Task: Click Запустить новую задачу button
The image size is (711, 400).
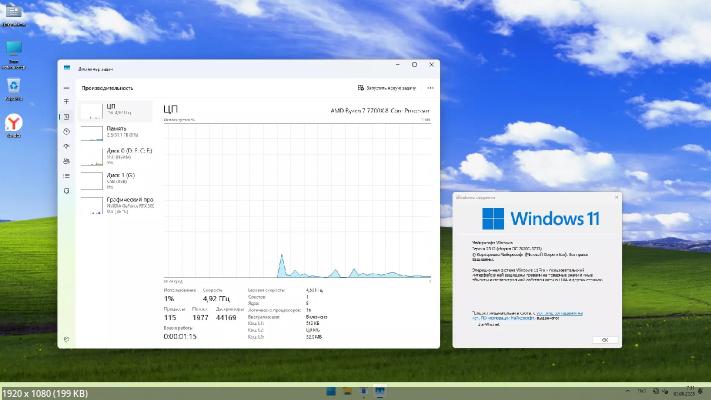Action: pyautogui.click(x=384, y=88)
